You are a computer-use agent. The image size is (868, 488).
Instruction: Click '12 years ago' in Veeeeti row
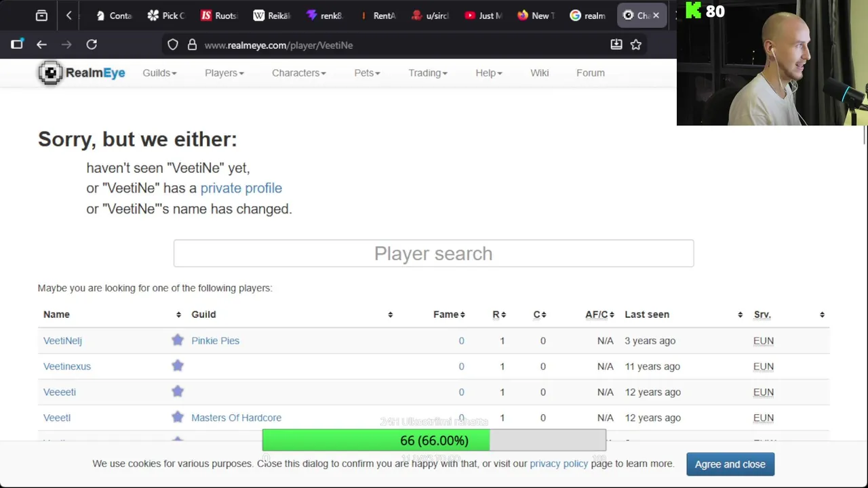[x=652, y=392]
